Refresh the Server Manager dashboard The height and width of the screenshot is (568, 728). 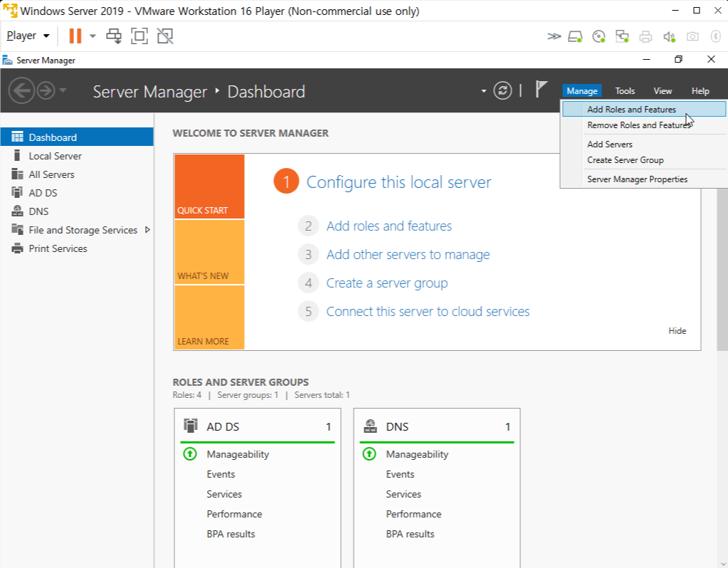click(502, 90)
